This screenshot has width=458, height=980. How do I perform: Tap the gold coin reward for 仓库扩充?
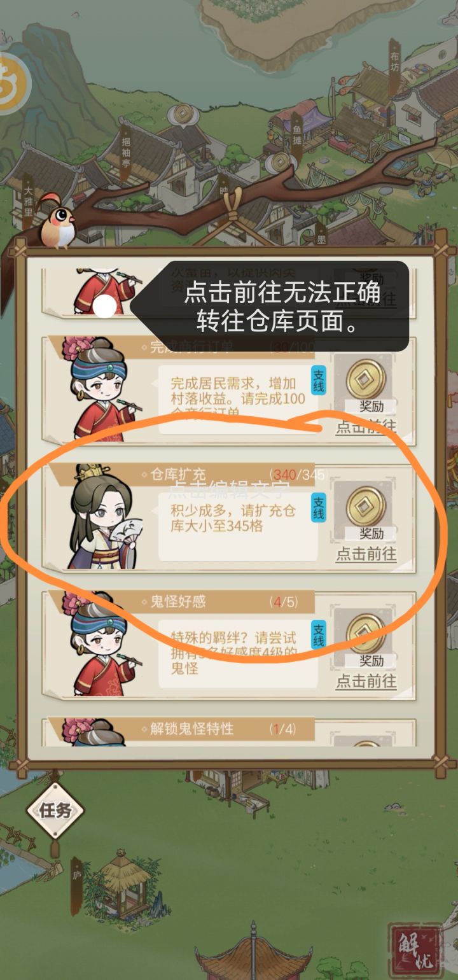pyautogui.click(x=365, y=505)
